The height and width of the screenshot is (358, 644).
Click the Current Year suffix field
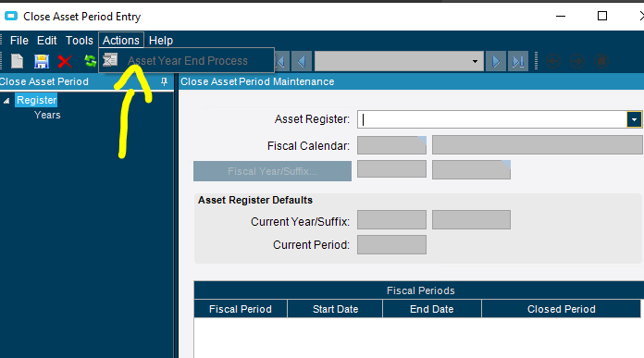point(471,219)
